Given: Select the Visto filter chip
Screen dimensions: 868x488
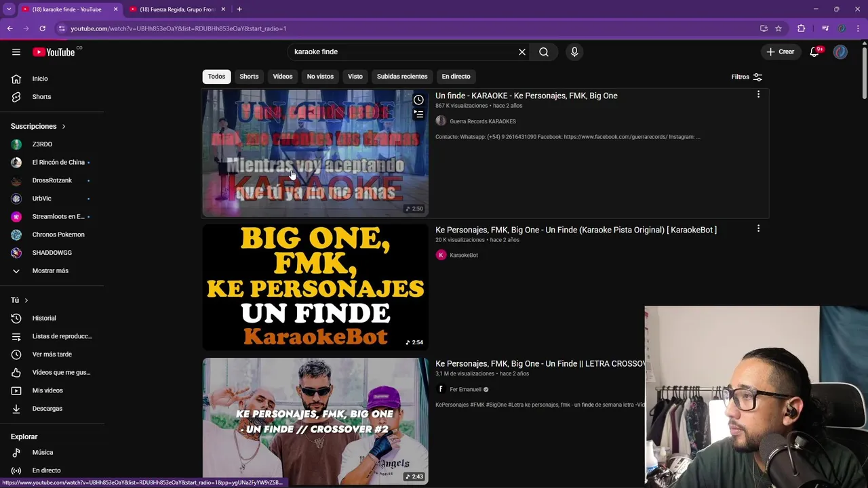Looking at the screenshot, I should (x=355, y=77).
